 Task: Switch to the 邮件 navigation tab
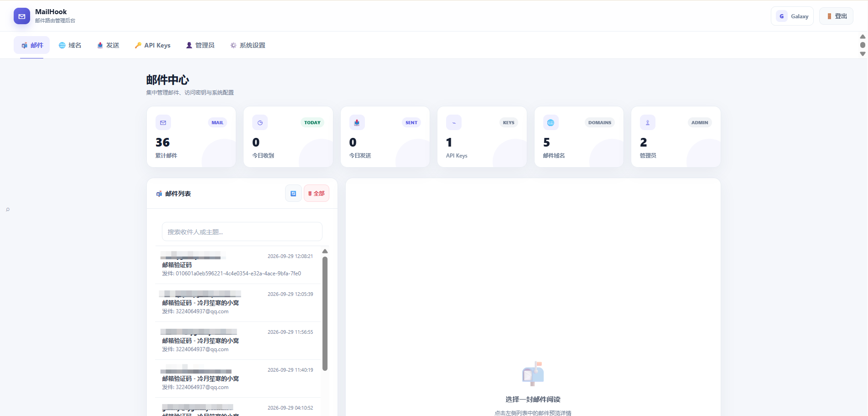(32, 45)
